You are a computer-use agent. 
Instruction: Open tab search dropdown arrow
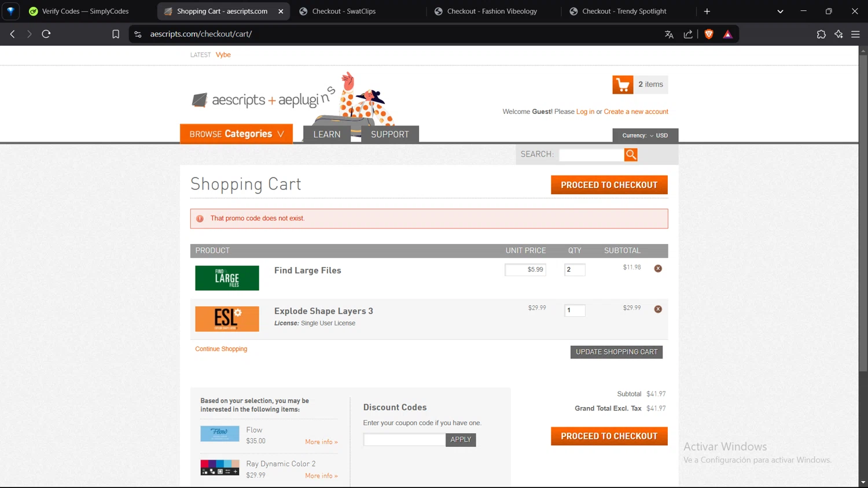click(x=780, y=11)
